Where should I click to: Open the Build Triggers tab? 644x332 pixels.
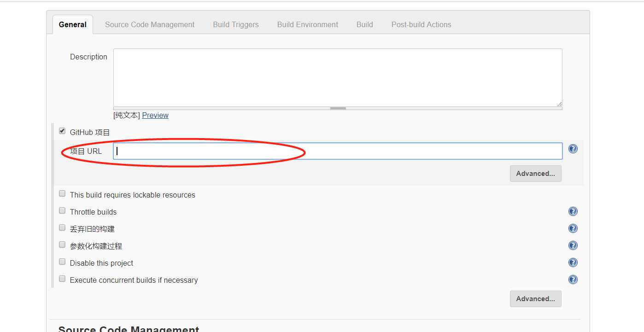(236, 25)
